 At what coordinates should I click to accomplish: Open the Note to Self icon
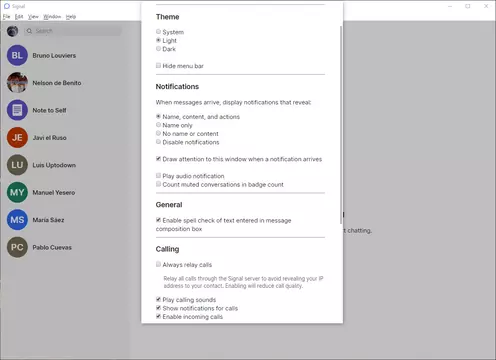pyautogui.click(x=17, y=110)
